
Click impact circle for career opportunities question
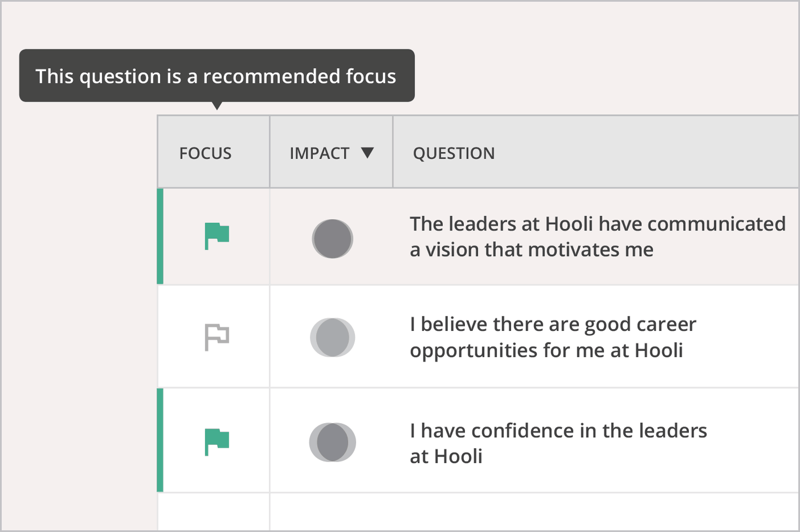tap(332, 337)
